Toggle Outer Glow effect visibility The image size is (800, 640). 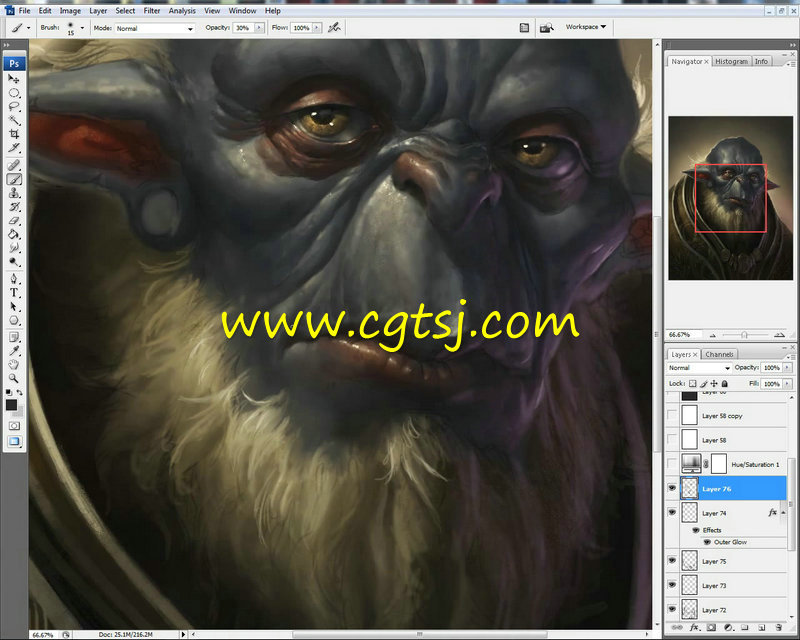coord(707,542)
